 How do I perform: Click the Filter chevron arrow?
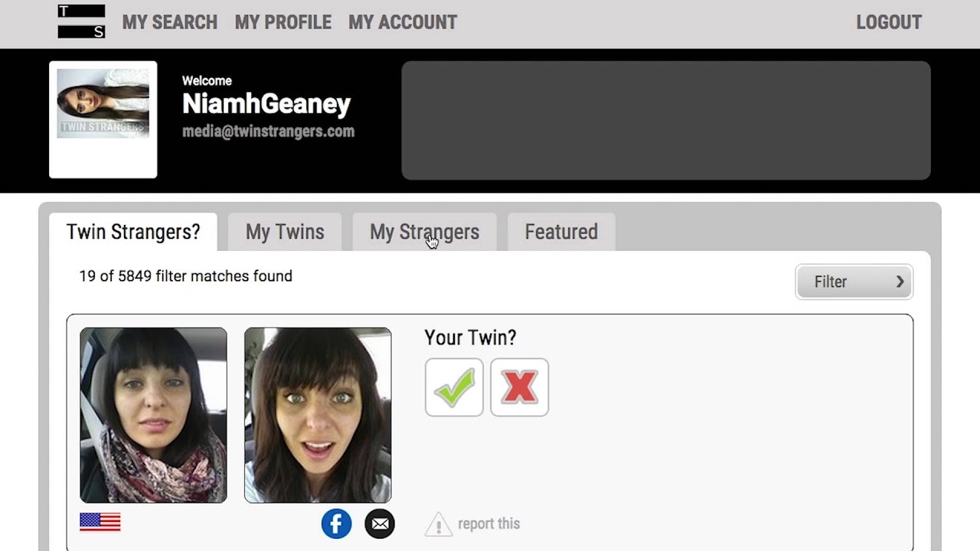click(900, 282)
